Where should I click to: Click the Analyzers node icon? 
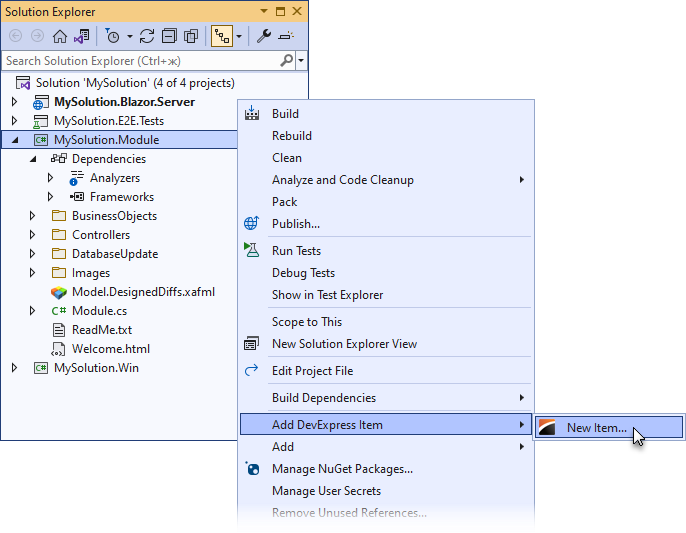(77, 178)
